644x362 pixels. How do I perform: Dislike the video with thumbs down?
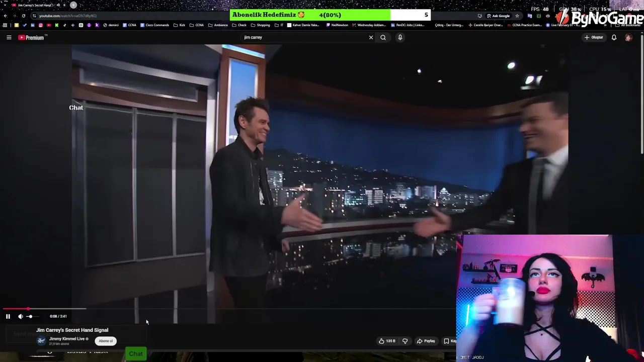[405, 341]
